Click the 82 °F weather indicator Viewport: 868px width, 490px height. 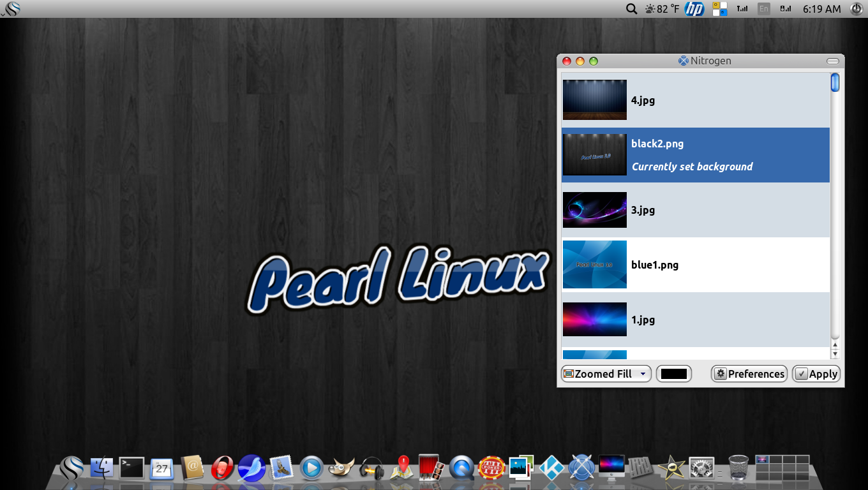click(x=662, y=9)
